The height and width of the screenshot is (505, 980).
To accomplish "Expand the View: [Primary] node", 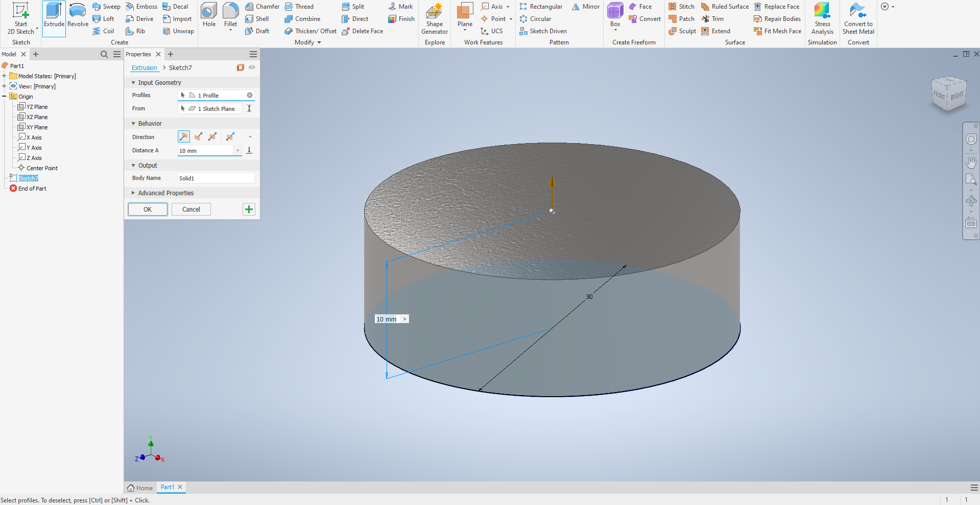I will (4, 86).
